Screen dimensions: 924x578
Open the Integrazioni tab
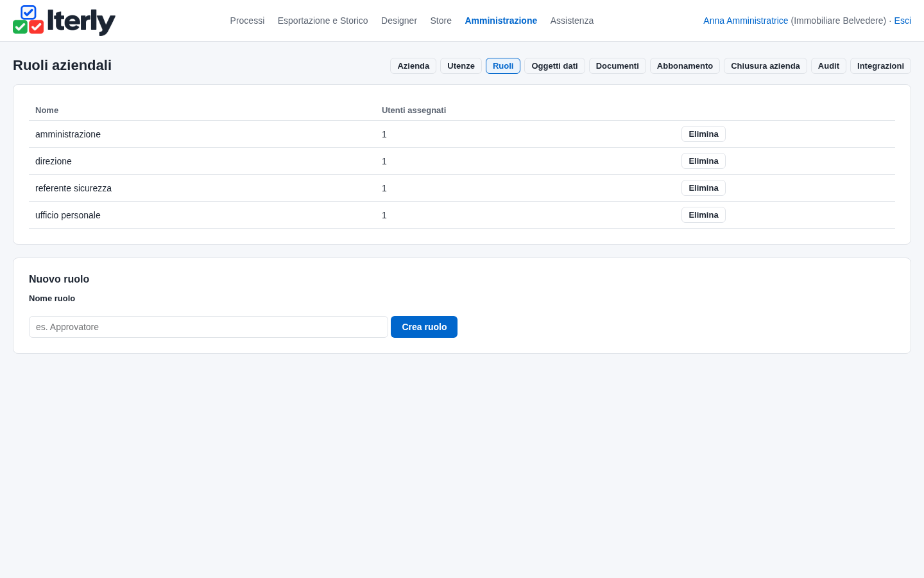(x=880, y=66)
